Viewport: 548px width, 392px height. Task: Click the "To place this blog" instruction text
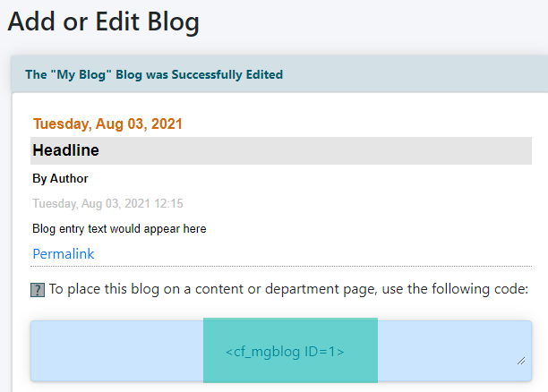tap(179, 289)
